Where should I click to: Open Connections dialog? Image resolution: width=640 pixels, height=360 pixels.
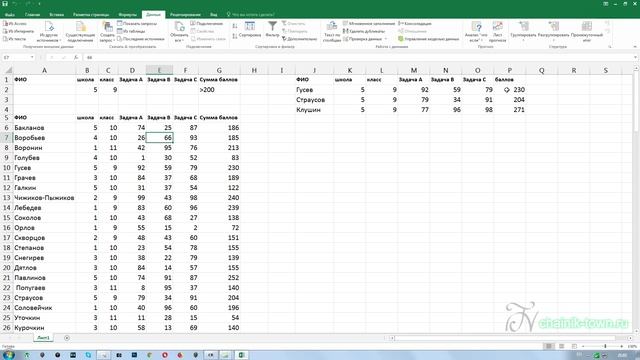[x=207, y=24]
